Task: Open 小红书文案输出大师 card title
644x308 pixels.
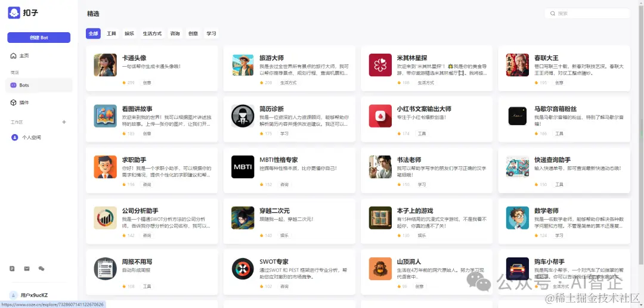Action: [x=424, y=108]
